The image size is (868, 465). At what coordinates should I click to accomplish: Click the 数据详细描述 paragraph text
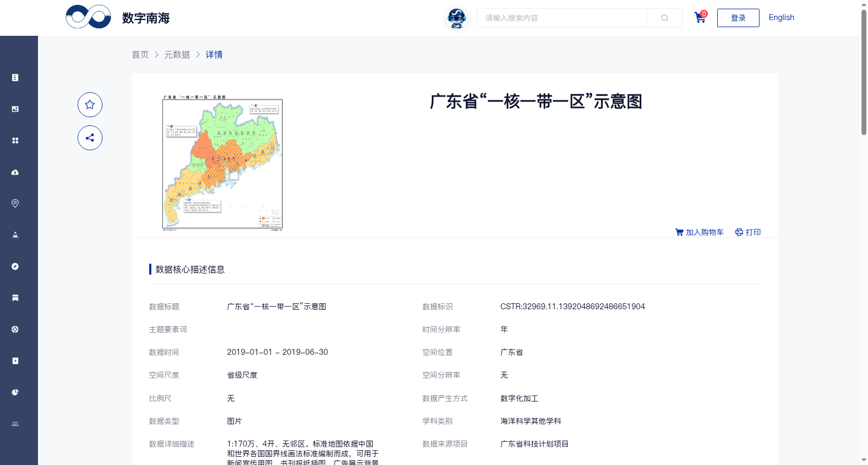pyautogui.click(x=303, y=454)
